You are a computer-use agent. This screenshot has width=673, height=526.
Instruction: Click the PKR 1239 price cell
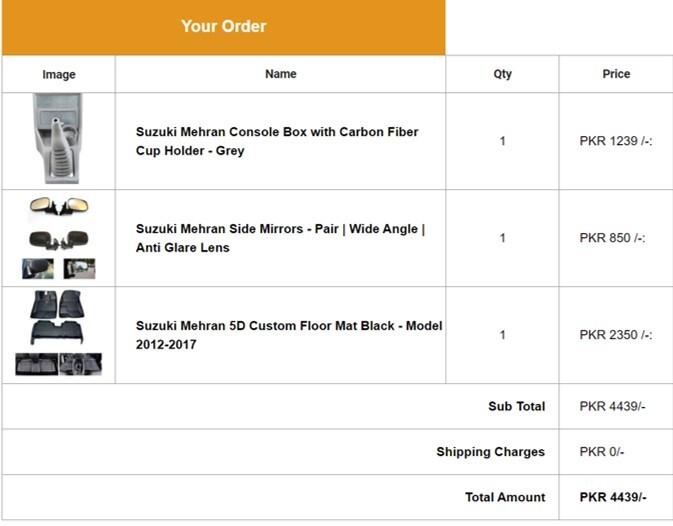click(x=616, y=141)
